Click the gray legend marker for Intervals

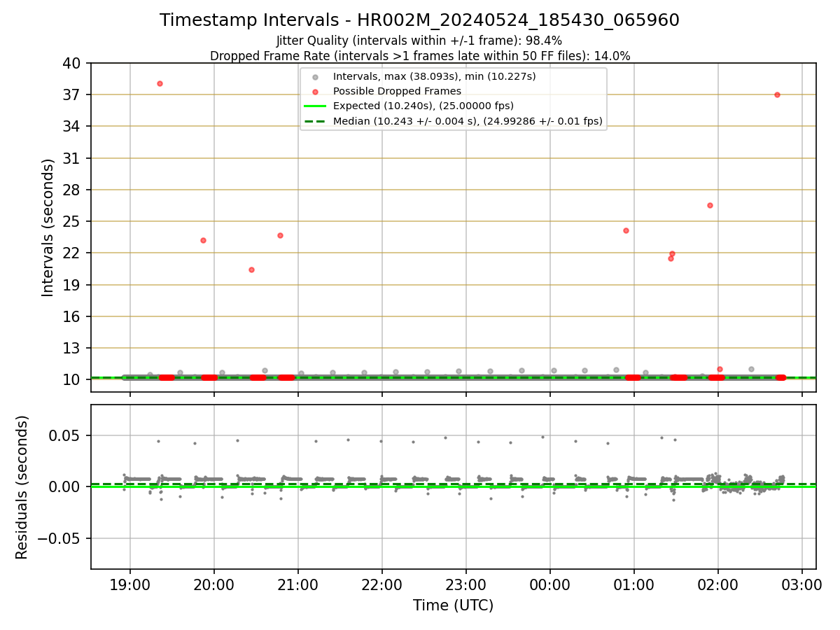click(x=315, y=77)
